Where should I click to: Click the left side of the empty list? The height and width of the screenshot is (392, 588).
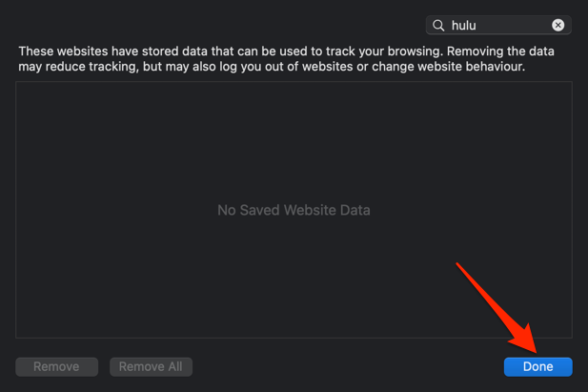pyautogui.click(x=57, y=210)
